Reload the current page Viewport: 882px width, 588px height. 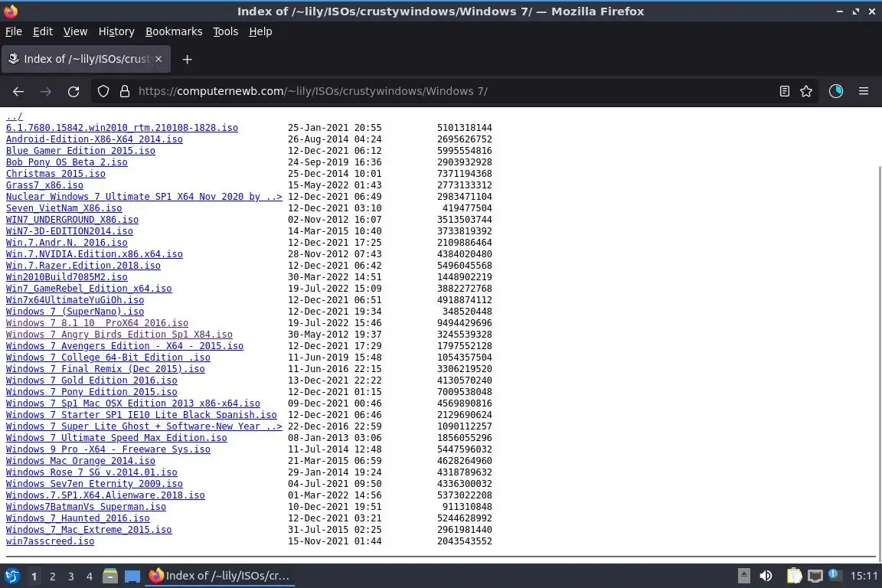pos(73,91)
